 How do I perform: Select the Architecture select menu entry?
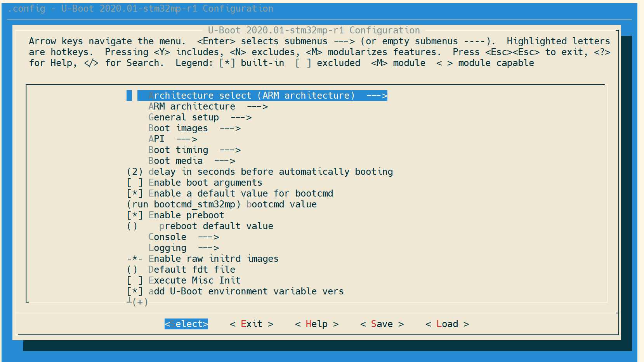click(262, 96)
